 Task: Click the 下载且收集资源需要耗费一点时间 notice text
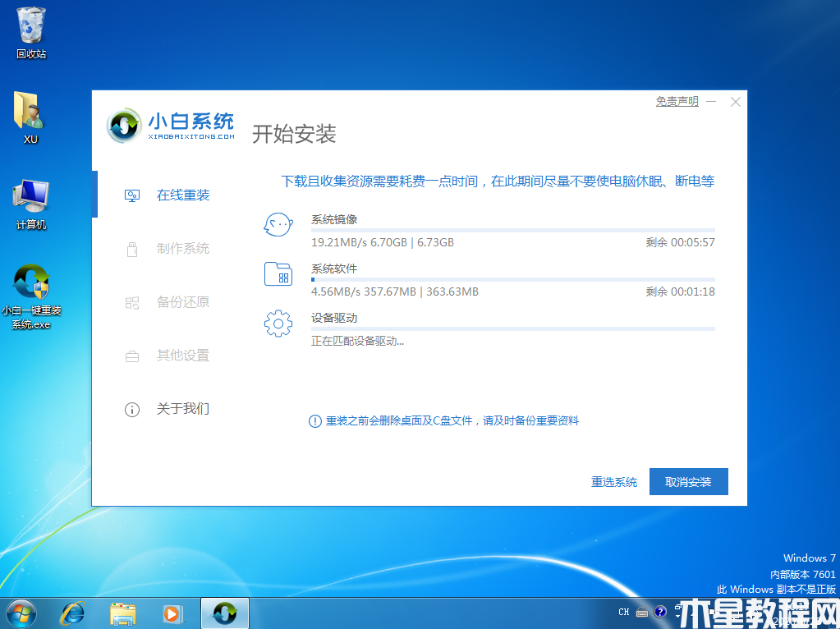[x=498, y=181]
